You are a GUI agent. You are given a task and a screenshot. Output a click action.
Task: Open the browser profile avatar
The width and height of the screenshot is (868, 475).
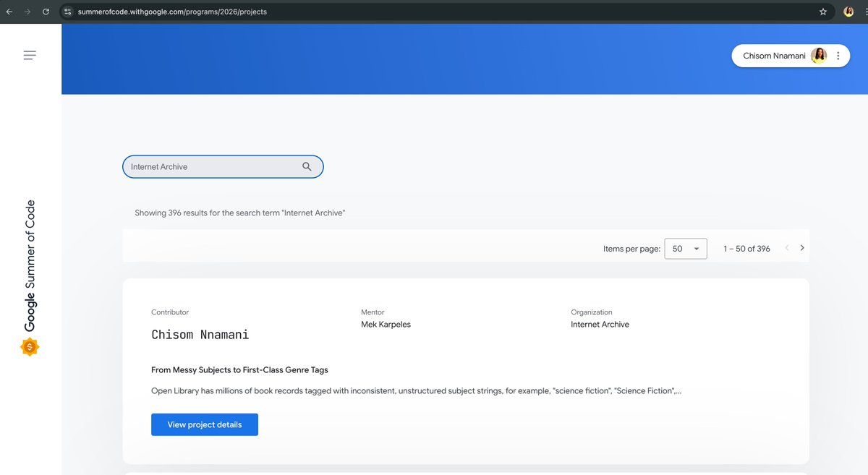tap(849, 12)
